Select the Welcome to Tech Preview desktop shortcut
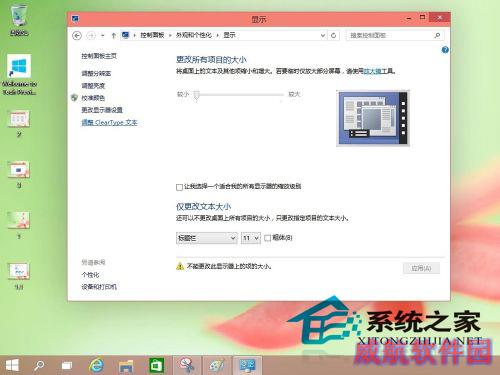 coord(19,75)
